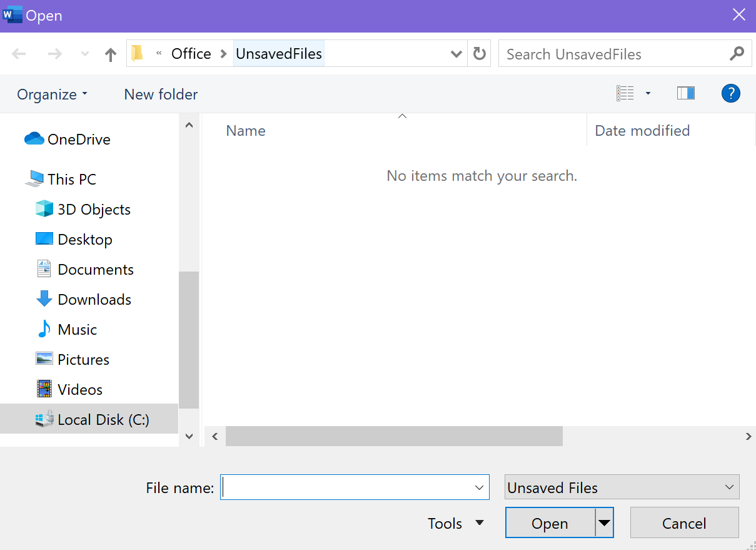Select This PC in navigation pane
The height and width of the screenshot is (550, 756).
(x=61, y=180)
